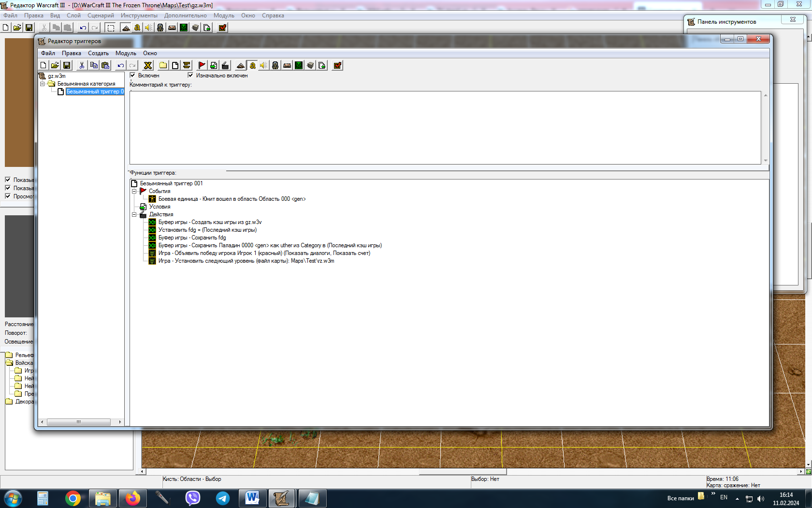This screenshot has height=508, width=812.
Task: Open 'Модуль' menu in Trigger Editor
Action: click(x=126, y=53)
